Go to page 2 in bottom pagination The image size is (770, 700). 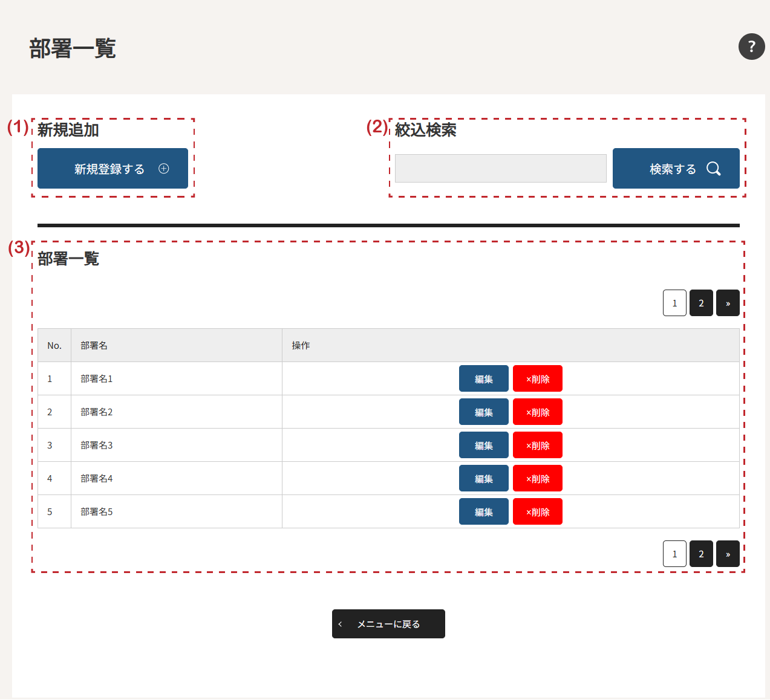(701, 554)
